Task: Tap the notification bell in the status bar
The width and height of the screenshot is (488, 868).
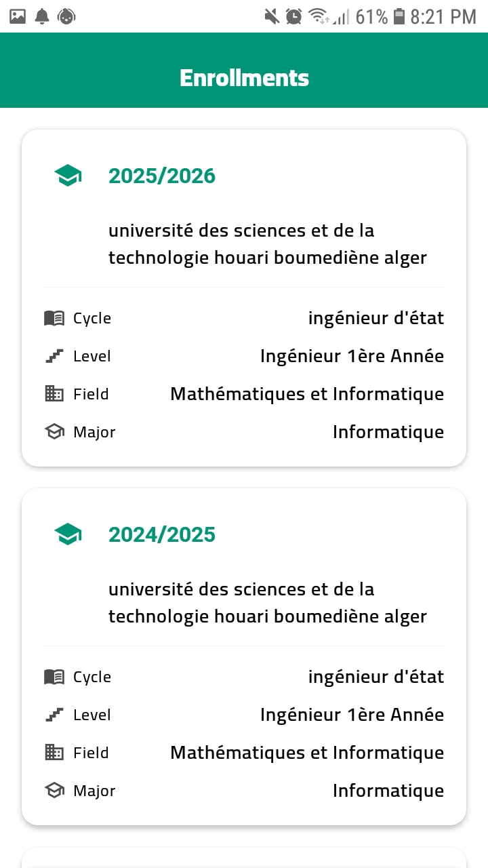Action: pyautogui.click(x=42, y=16)
